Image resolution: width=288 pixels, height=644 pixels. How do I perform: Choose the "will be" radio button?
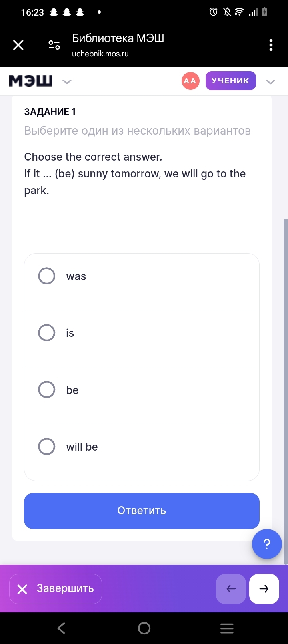[x=47, y=447]
